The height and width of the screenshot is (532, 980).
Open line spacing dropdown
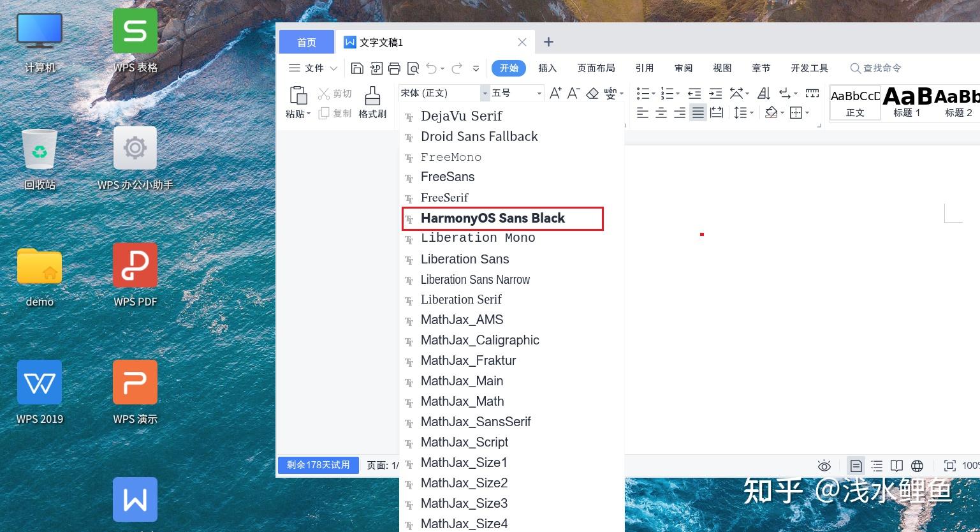point(752,113)
